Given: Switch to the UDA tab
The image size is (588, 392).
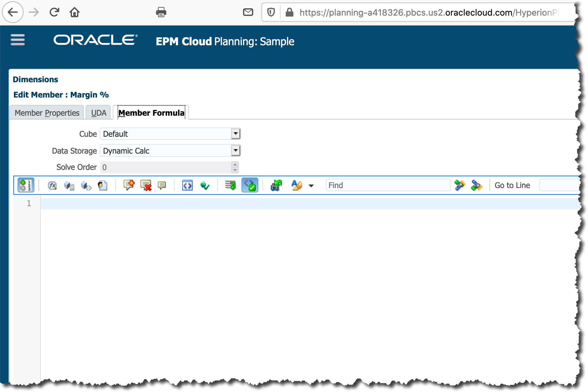Looking at the screenshot, I should point(99,113).
